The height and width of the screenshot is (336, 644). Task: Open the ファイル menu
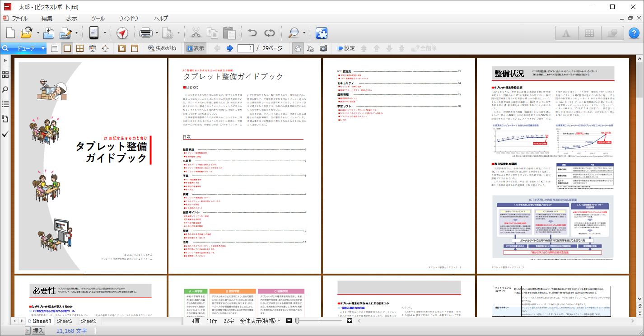click(19, 19)
